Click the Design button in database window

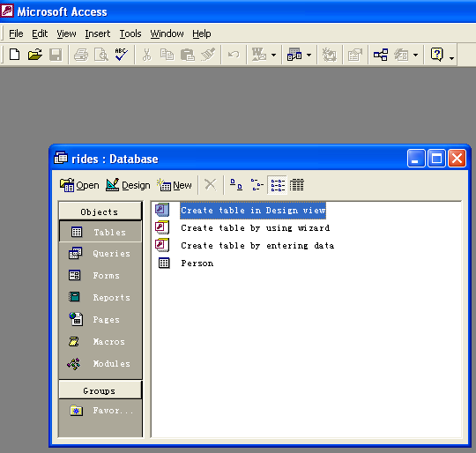coord(128,185)
